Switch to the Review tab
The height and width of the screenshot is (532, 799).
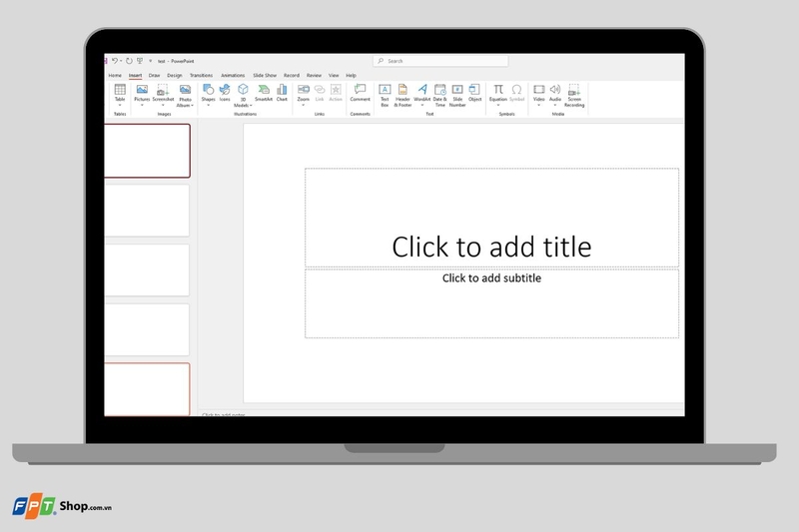314,75
